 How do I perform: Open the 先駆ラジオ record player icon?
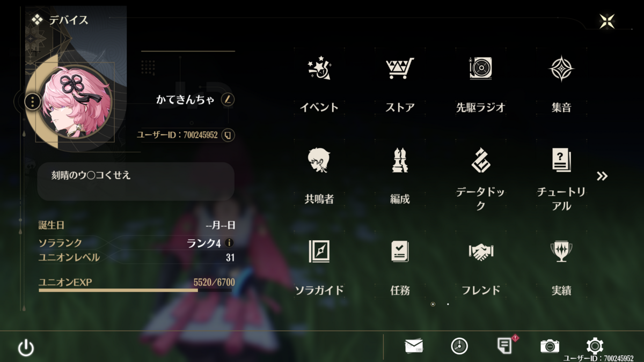(480, 69)
